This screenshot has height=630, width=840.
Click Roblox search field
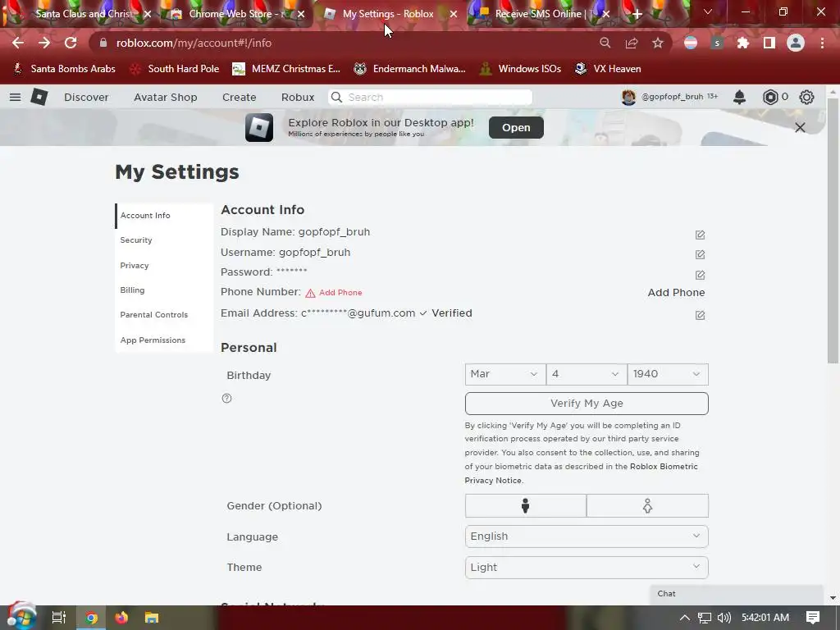[430, 97]
